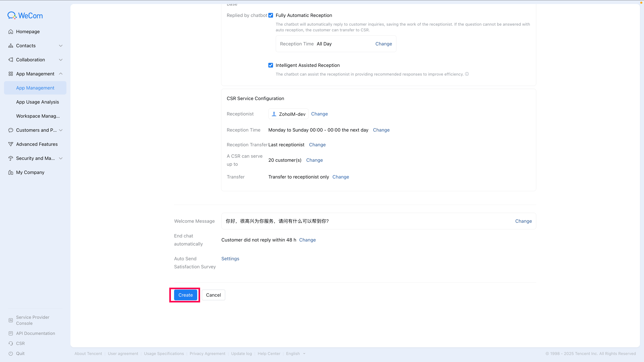Image resolution: width=644 pixels, height=362 pixels.
Task: Click the My Company building icon
Action: pyautogui.click(x=11, y=172)
